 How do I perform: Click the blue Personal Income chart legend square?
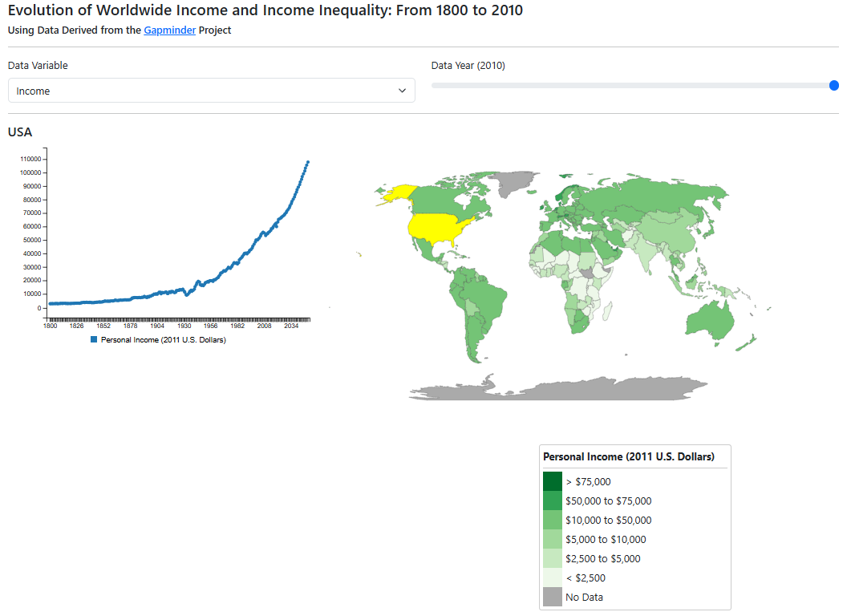coord(94,340)
